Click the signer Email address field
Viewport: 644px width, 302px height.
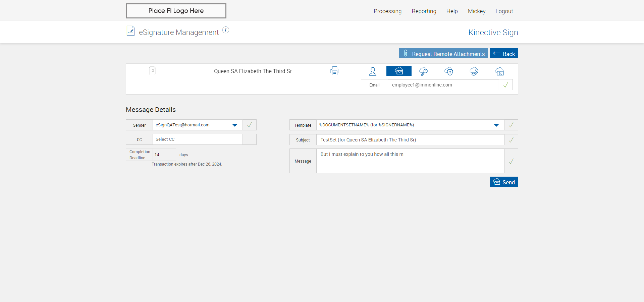(x=443, y=85)
